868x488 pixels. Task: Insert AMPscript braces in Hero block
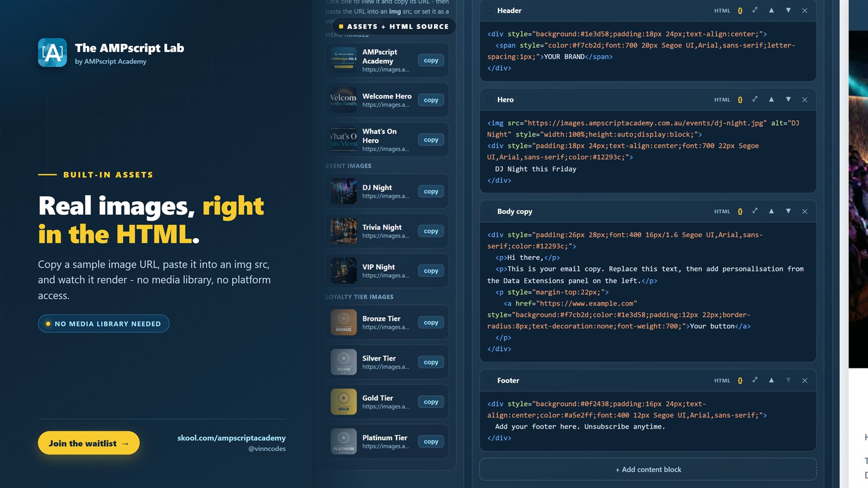pos(740,100)
